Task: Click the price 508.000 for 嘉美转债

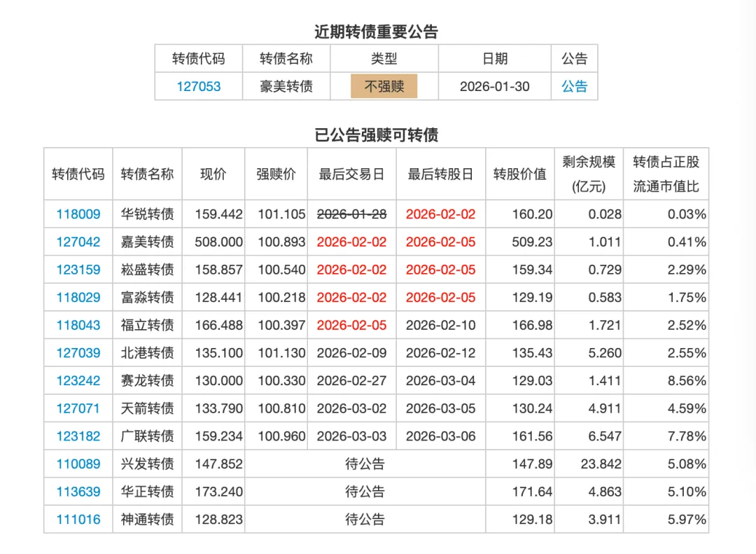Action: click(x=218, y=242)
